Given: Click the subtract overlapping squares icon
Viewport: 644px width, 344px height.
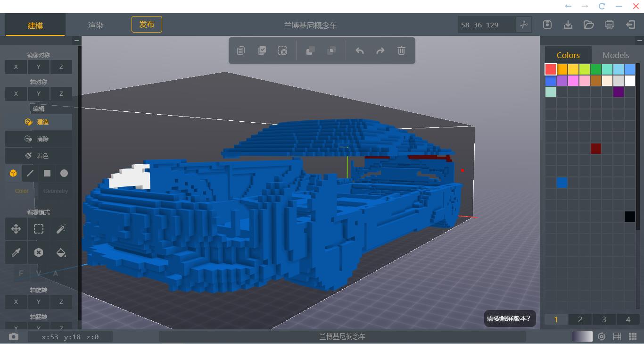Looking at the screenshot, I should (331, 50).
